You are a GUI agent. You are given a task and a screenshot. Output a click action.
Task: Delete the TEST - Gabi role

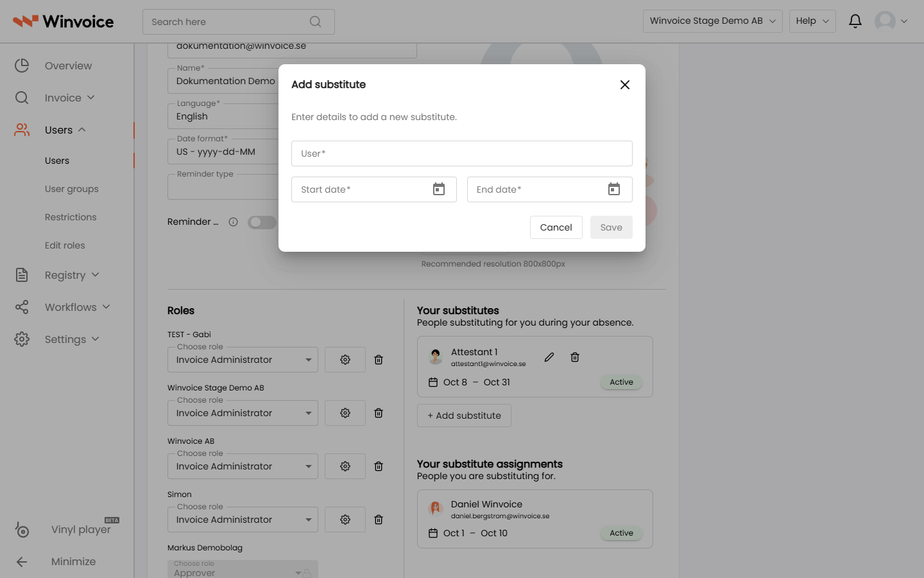(379, 360)
